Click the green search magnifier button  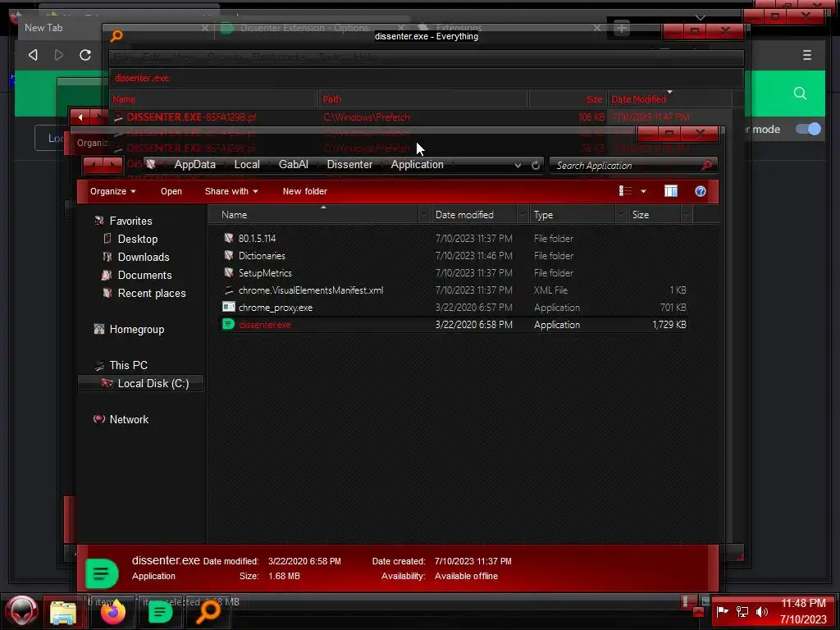pos(800,94)
